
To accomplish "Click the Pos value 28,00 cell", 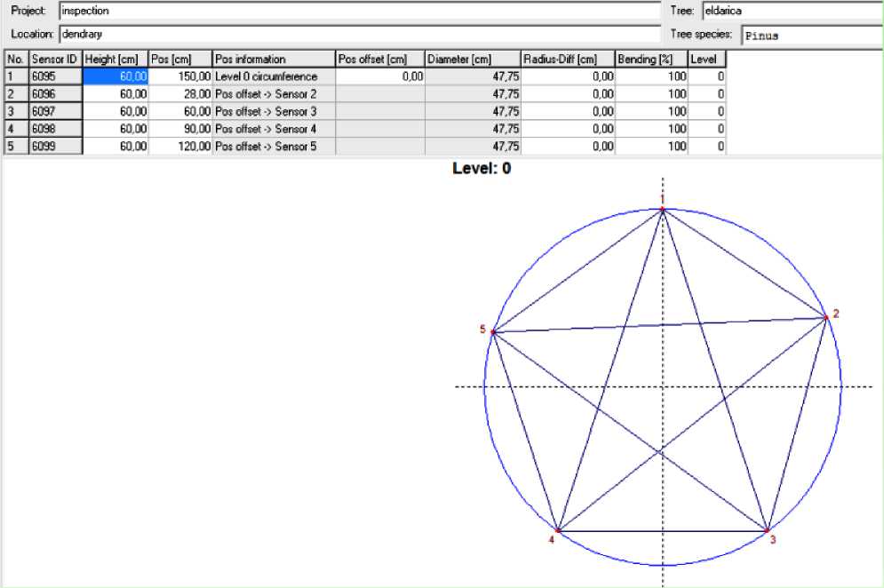I will (180, 94).
